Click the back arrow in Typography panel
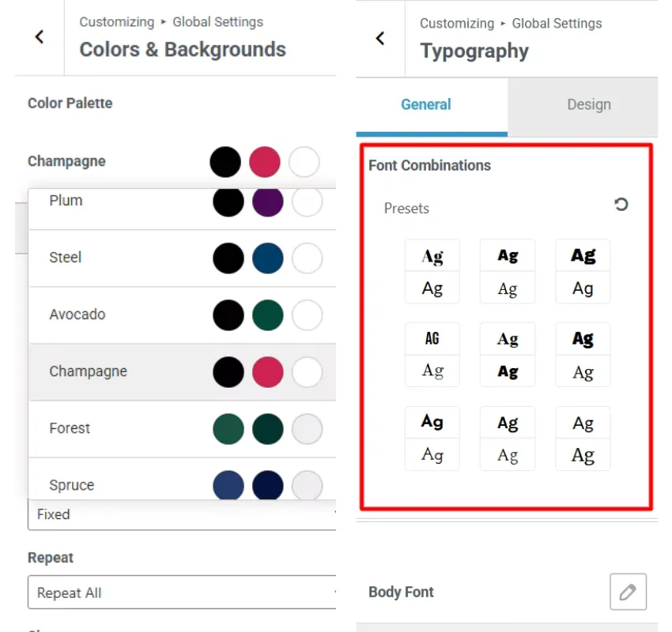 coord(380,37)
